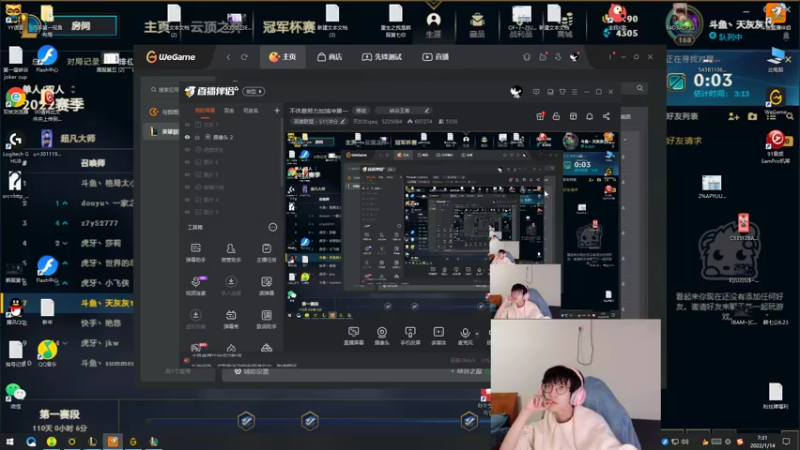Screen dimensions: 800x450
Task: Open the 弹幕秀 tool
Action: point(231,319)
